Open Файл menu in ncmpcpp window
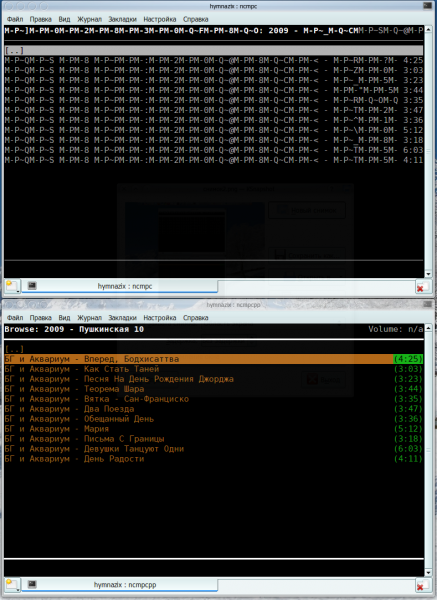 tap(15, 318)
